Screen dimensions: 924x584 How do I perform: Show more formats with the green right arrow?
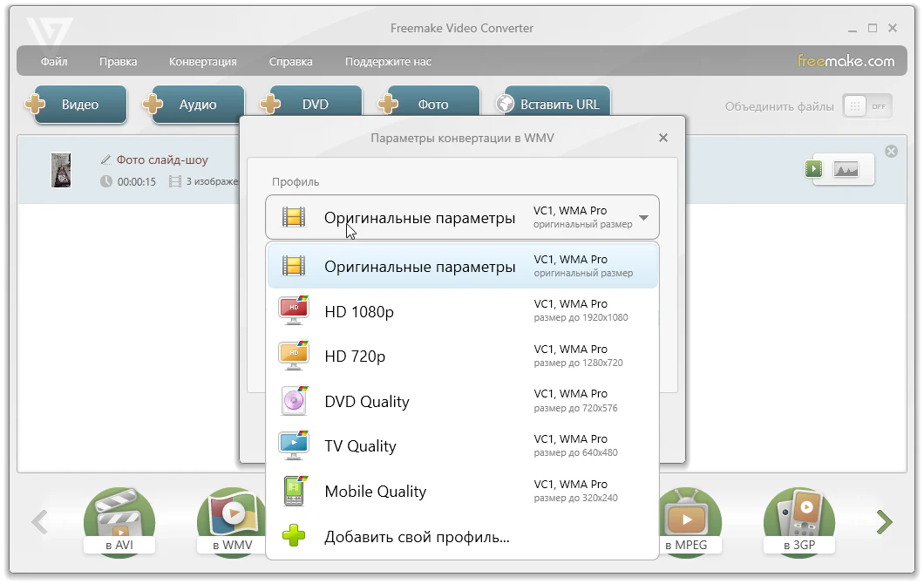click(x=884, y=521)
